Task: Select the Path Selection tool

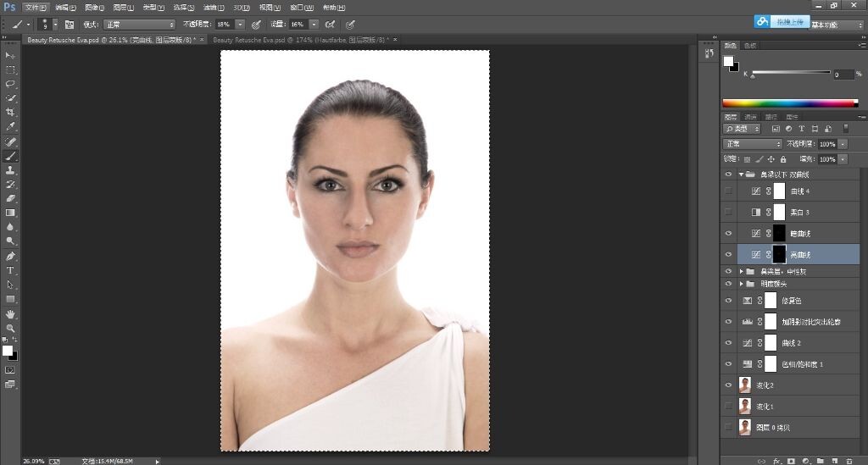Action: pyautogui.click(x=10, y=285)
